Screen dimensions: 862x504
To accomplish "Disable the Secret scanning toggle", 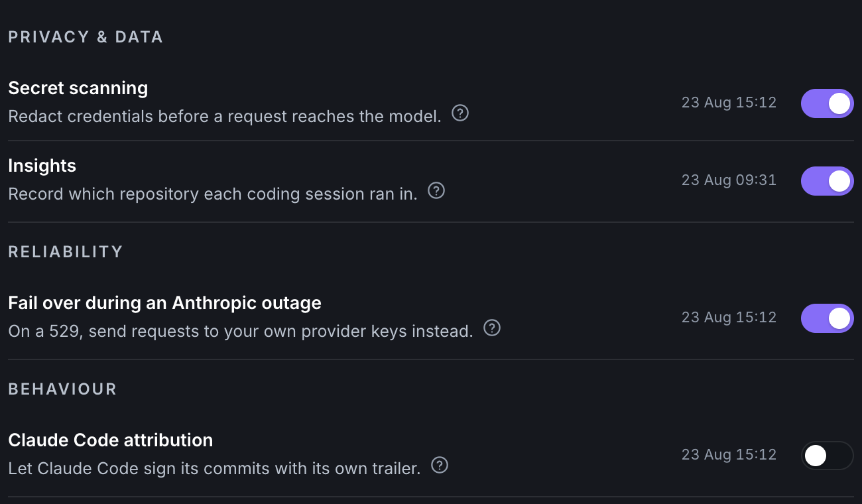I will pyautogui.click(x=827, y=103).
